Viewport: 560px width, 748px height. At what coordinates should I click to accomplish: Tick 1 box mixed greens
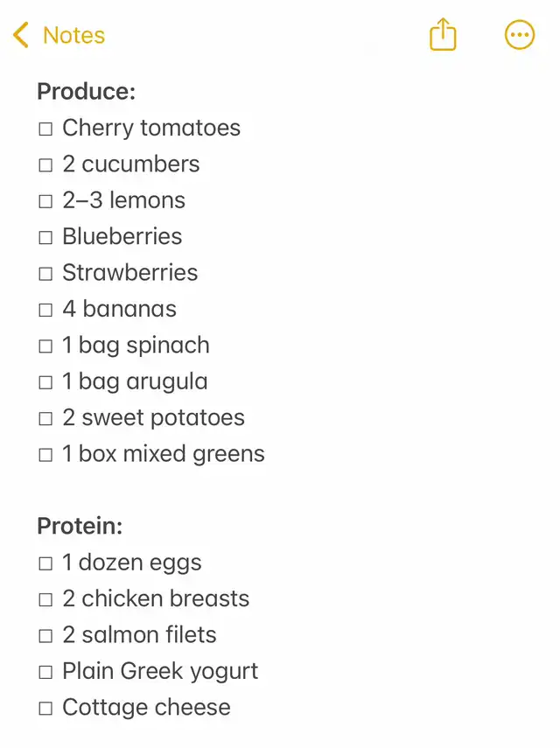click(x=45, y=455)
